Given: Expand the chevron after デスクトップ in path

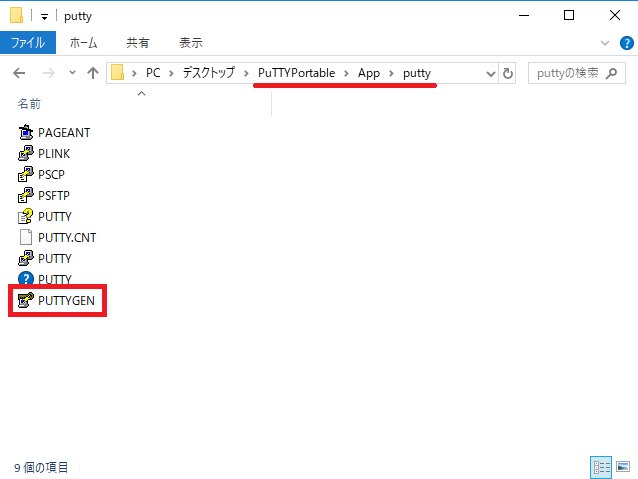Looking at the screenshot, I should click(246, 73).
